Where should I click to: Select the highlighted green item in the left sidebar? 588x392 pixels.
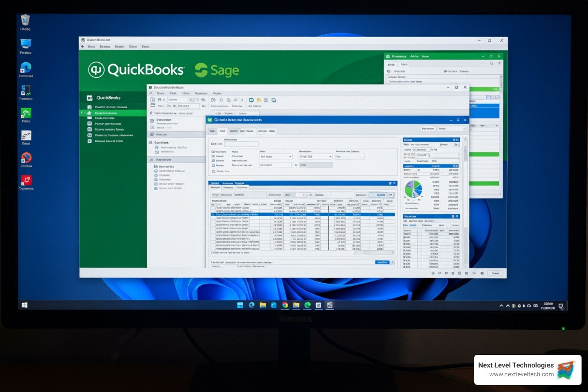click(111, 113)
